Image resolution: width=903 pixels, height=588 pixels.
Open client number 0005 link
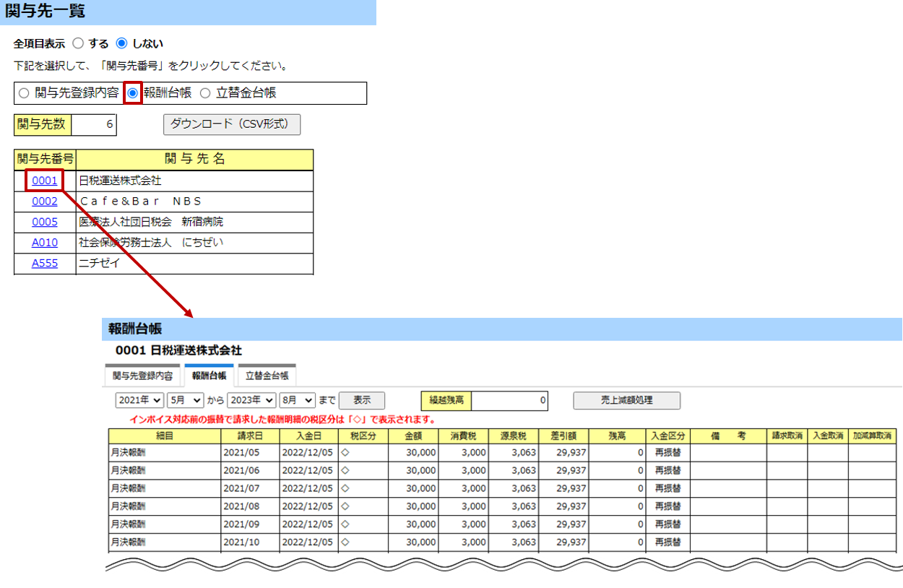45,222
